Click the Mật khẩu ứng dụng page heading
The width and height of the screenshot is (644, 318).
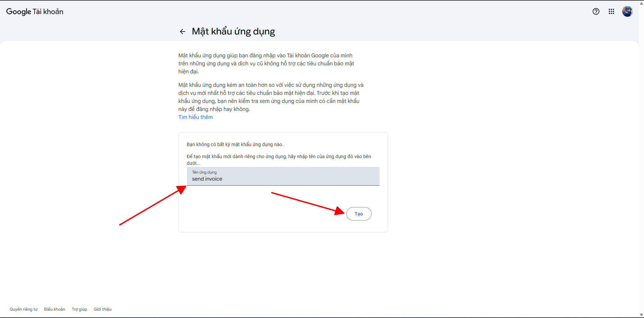[x=233, y=31]
